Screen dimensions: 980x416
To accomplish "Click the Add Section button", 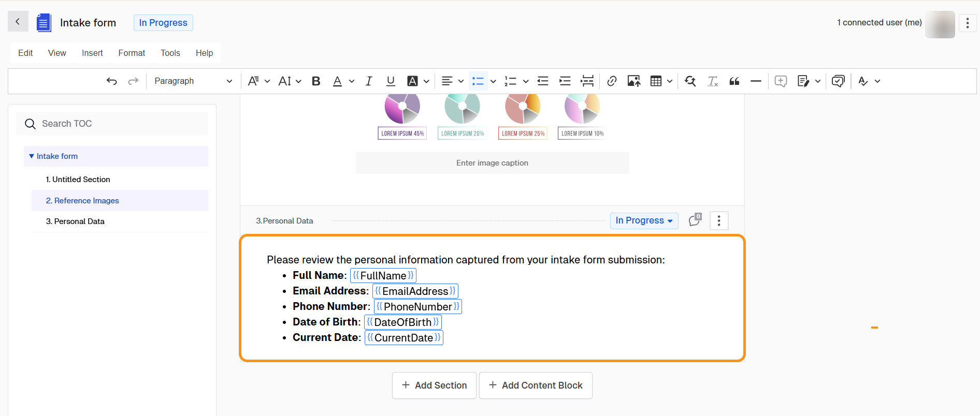I will pos(434,385).
